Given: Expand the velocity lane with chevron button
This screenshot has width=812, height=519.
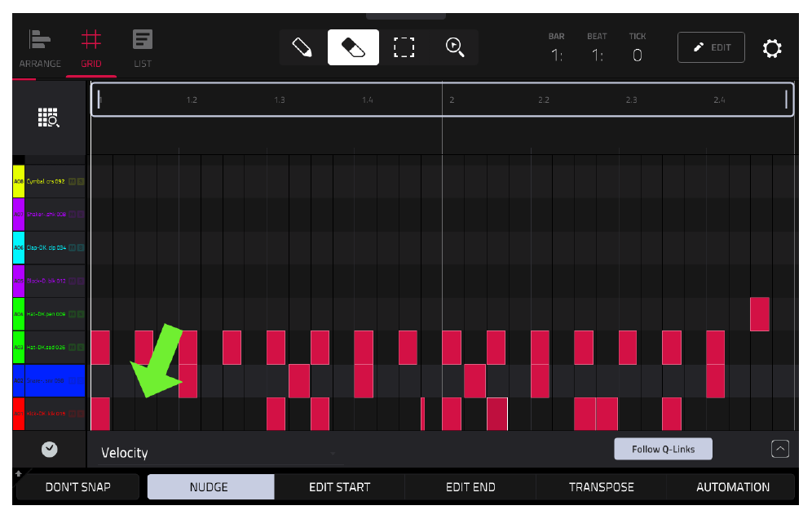Looking at the screenshot, I should tap(780, 449).
